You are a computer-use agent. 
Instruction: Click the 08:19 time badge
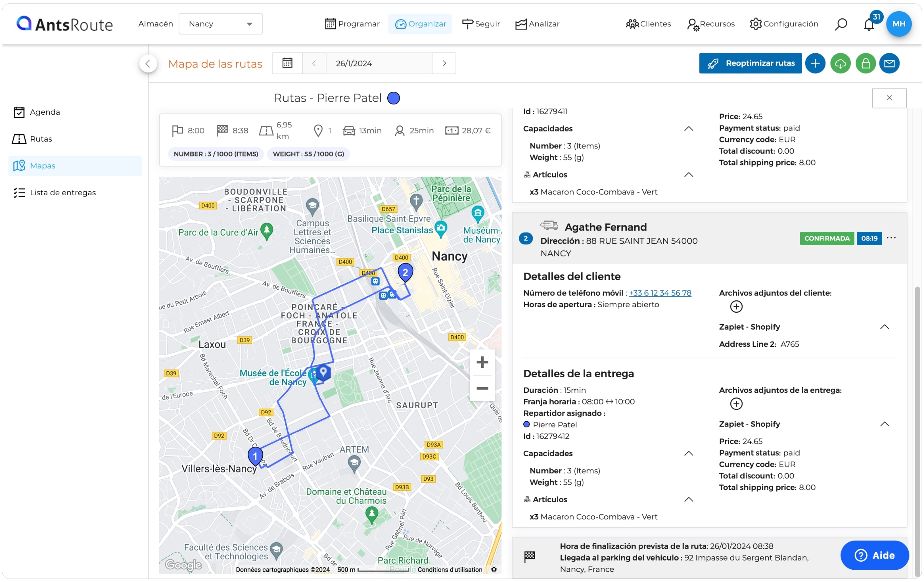point(869,238)
